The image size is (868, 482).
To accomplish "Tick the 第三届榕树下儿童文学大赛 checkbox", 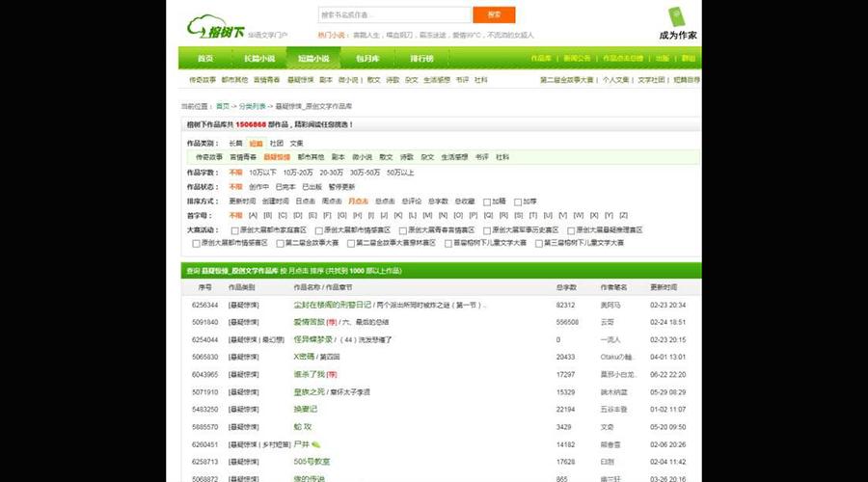I will coord(538,244).
